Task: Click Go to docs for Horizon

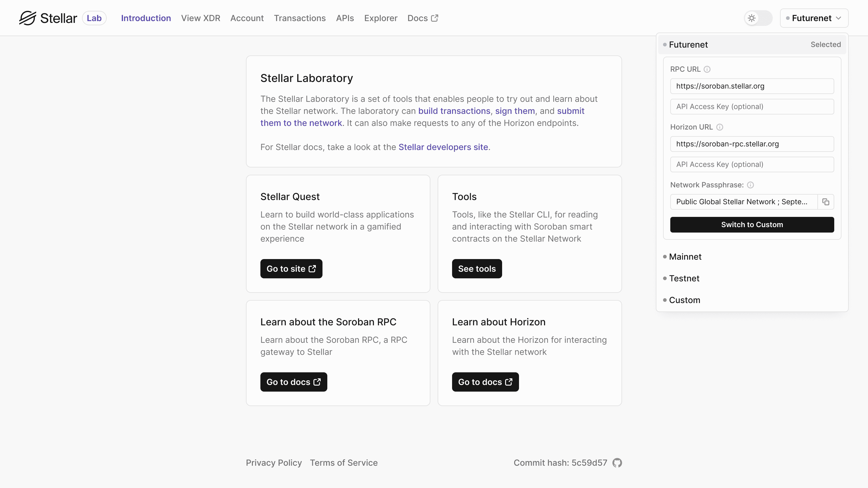Action: point(486,382)
